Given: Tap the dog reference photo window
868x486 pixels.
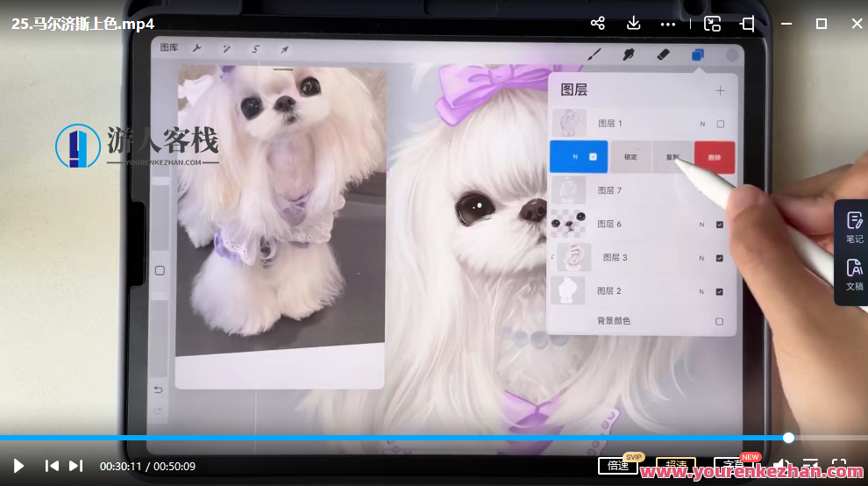Looking at the screenshot, I should [281, 226].
